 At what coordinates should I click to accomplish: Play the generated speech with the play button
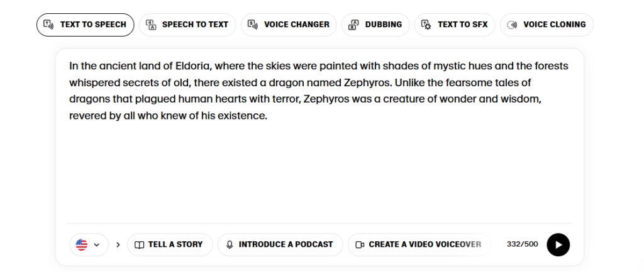558,245
